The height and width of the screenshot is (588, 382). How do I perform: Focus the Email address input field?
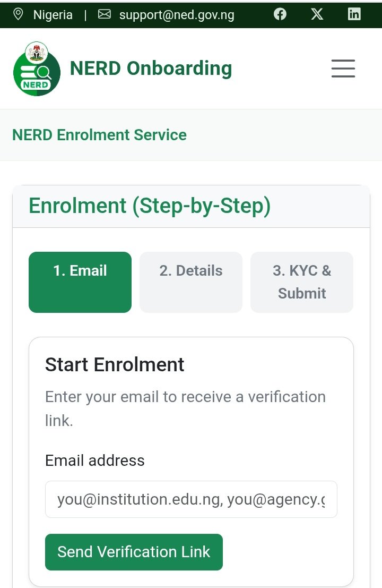pos(191,499)
